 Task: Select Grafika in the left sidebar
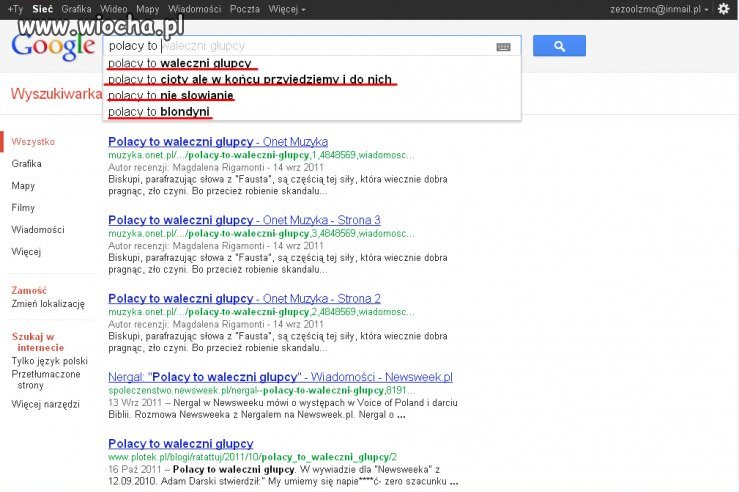click(26, 164)
